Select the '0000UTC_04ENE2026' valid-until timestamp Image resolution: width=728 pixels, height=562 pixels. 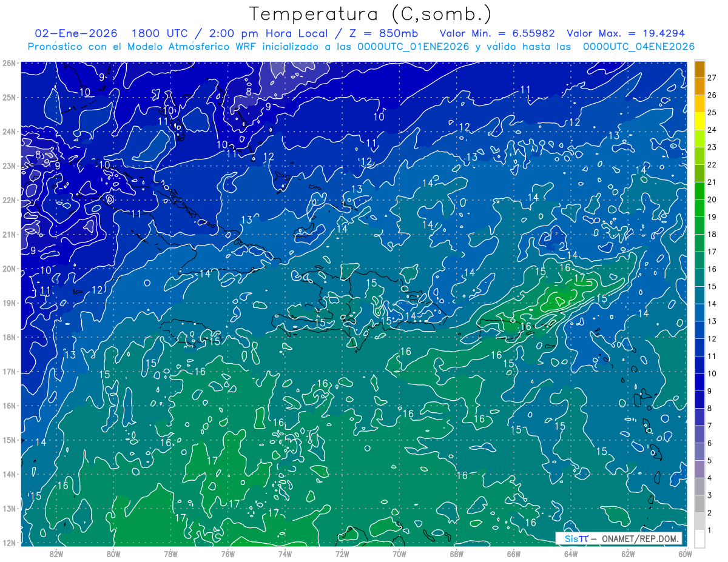(x=639, y=47)
